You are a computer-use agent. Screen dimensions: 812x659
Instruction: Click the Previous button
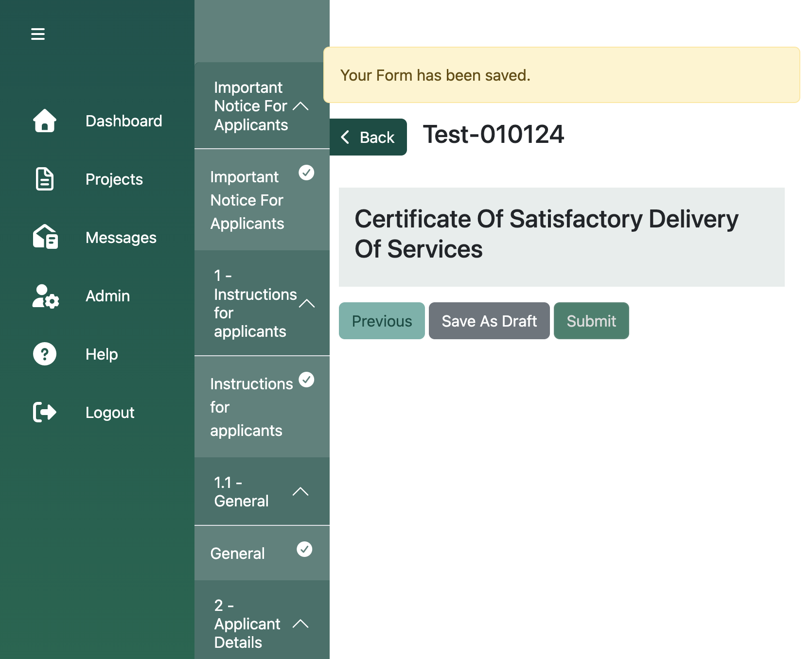click(x=382, y=321)
